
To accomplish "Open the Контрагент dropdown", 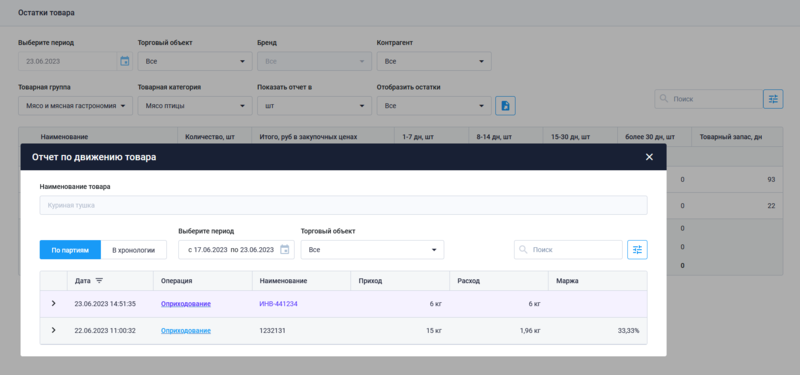I will click(x=434, y=61).
